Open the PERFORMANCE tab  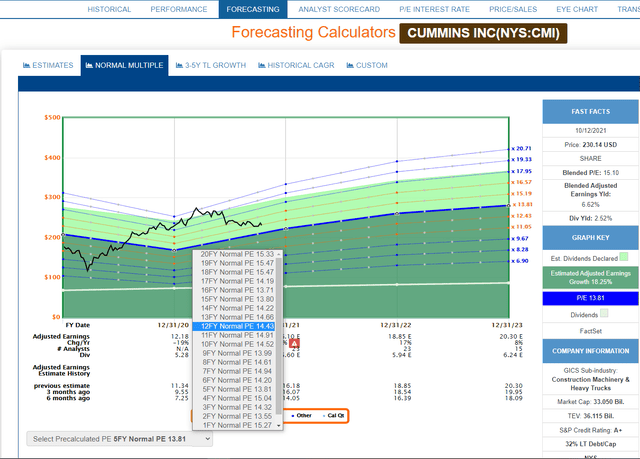(179, 9)
